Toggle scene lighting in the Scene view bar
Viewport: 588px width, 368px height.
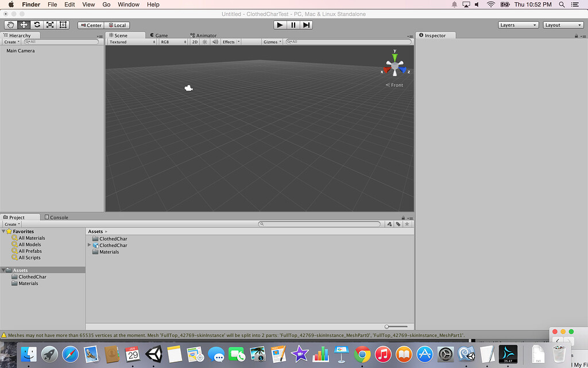click(204, 41)
